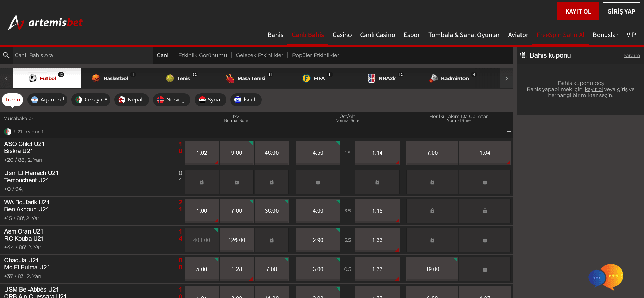Click the artemisbet logo
Image resolution: width=644 pixels, height=298 pixels.
click(45, 22)
